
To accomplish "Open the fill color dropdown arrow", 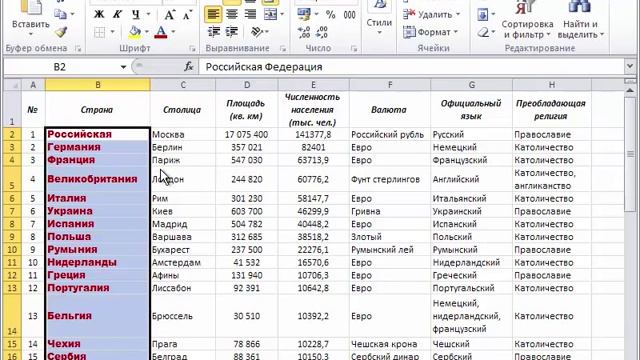I will pyautogui.click(x=147, y=32).
